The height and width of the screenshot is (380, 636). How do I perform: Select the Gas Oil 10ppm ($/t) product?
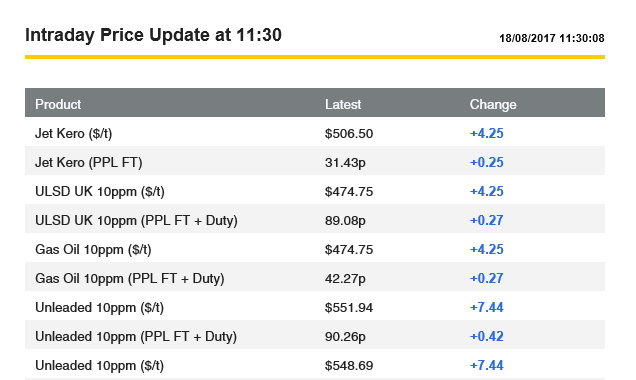[x=93, y=249]
